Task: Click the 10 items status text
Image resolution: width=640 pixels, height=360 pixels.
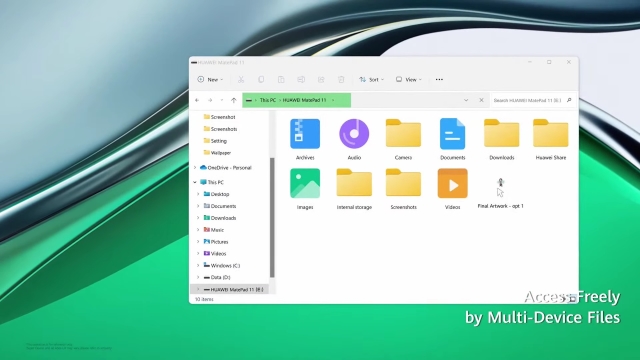Action: pyautogui.click(x=204, y=299)
